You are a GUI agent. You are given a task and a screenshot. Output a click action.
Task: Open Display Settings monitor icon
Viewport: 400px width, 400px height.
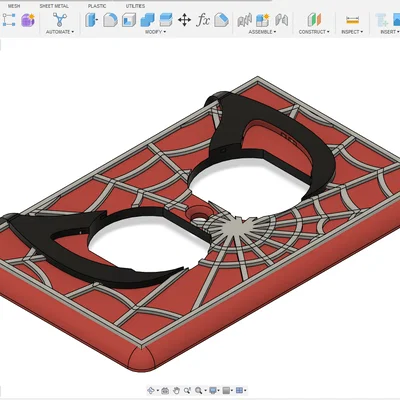pos(213,390)
